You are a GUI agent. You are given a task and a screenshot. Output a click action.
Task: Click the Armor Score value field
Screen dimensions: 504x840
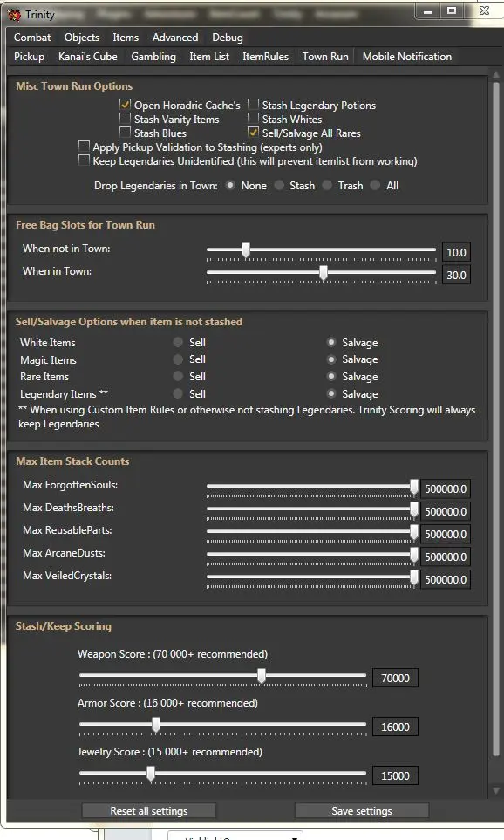coord(395,727)
